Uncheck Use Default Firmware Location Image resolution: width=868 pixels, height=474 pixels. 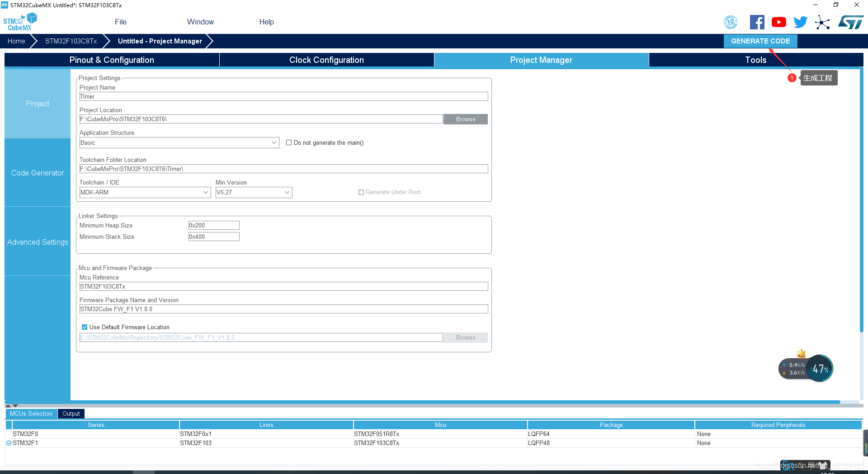click(x=85, y=327)
